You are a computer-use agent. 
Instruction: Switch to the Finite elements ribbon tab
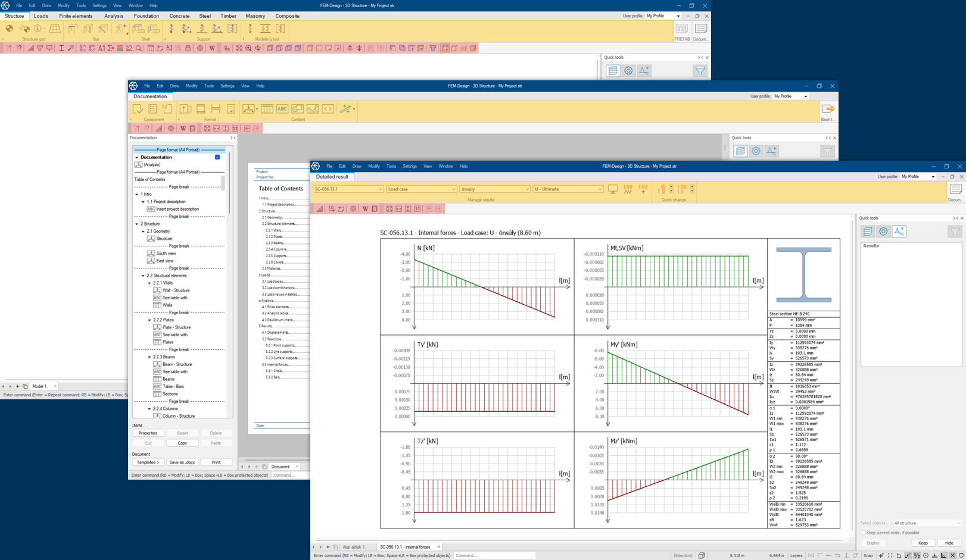76,16
